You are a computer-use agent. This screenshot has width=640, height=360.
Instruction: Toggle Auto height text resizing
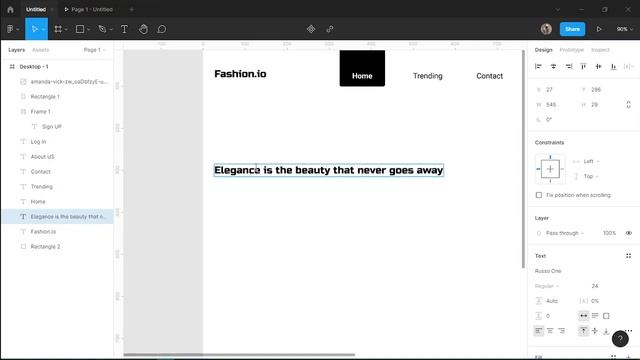(595, 316)
